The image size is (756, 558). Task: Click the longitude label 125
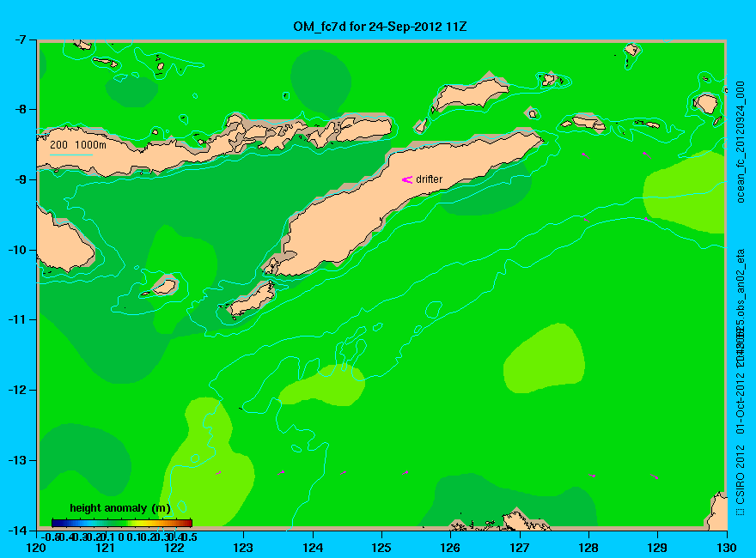[381, 548]
